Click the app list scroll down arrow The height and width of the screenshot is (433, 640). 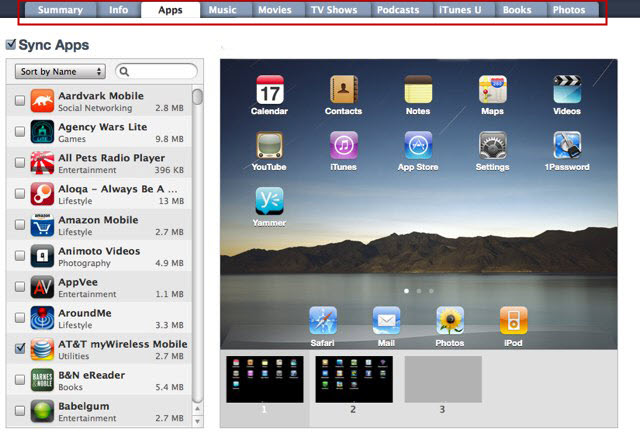click(x=198, y=421)
